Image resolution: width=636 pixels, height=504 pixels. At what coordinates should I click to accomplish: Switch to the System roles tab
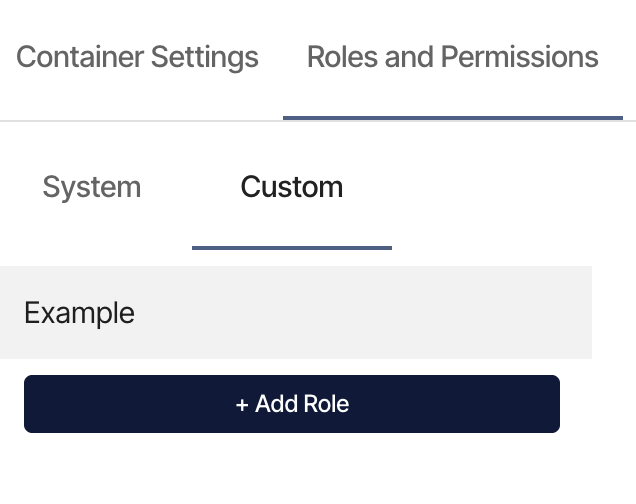coord(92,187)
